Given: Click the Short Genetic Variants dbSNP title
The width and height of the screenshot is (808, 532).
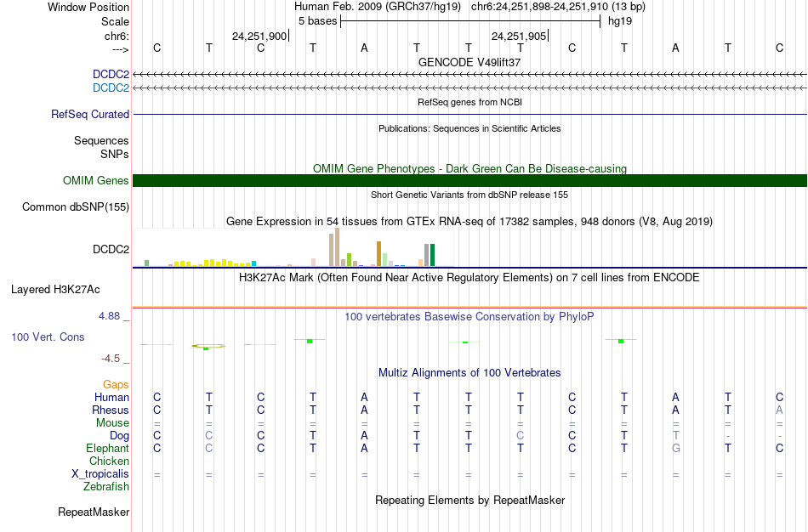Looking at the screenshot, I should tap(469, 195).
